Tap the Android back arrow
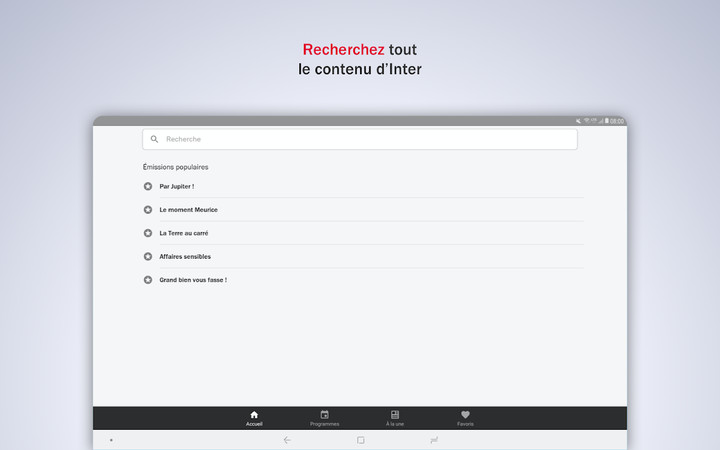720x450 pixels. click(287, 440)
